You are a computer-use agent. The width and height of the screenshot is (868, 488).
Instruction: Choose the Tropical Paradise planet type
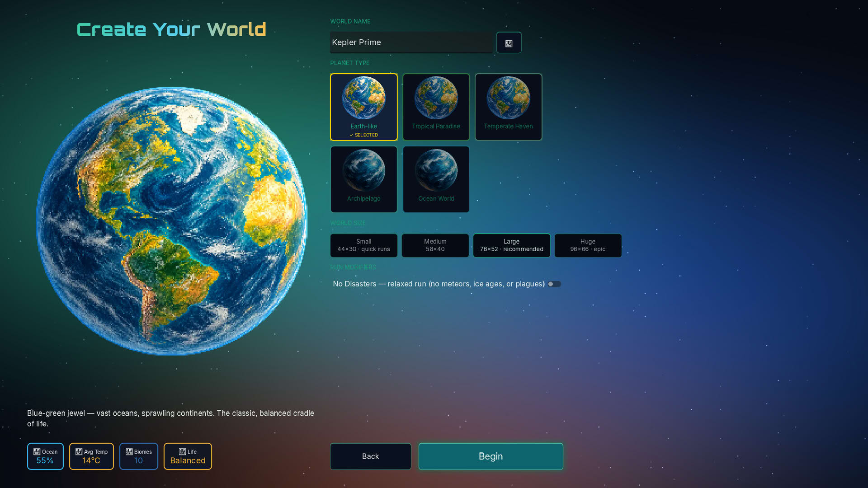(436, 107)
